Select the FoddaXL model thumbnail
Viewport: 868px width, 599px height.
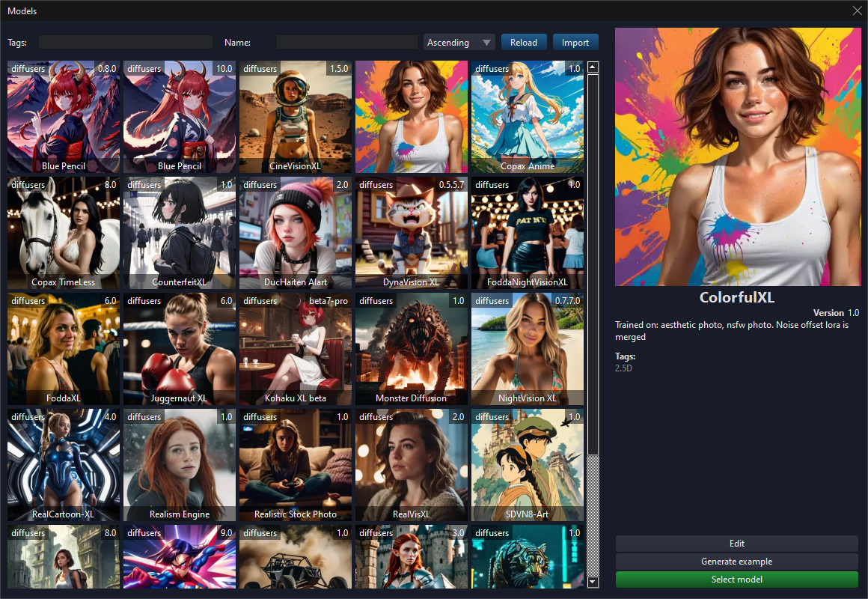(64, 349)
